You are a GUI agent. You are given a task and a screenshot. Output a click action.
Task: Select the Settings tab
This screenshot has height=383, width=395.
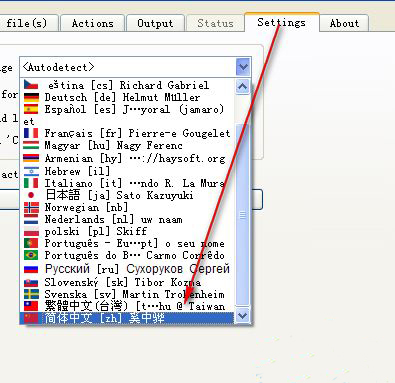click(282, 22)
